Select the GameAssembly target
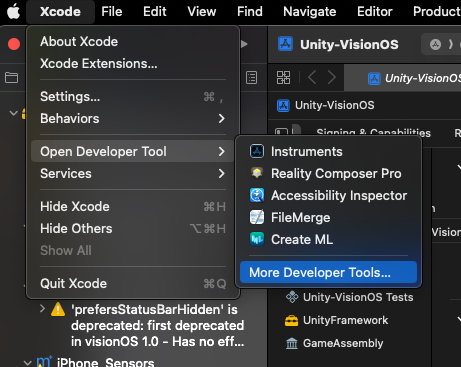This screenshot has height=367, width=461. point(334,343)
